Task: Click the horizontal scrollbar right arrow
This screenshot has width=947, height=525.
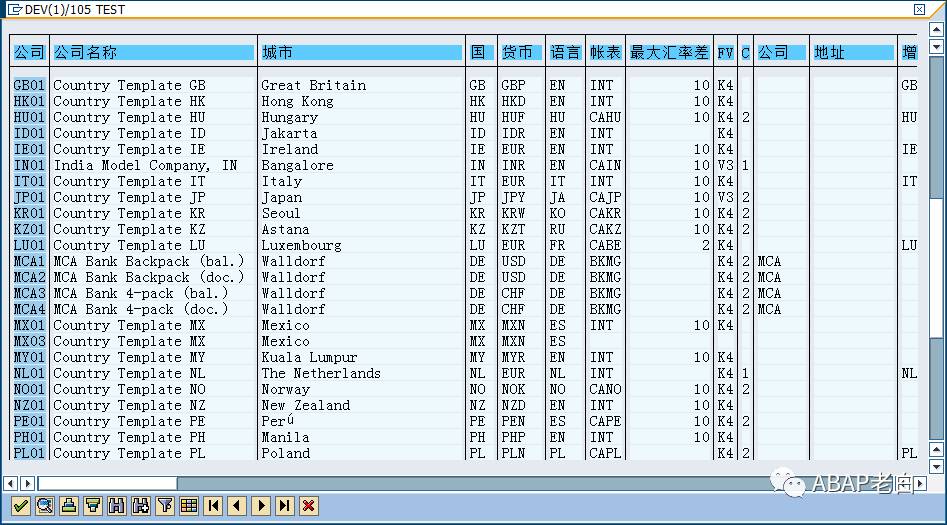Action: [x=920, y=483]
